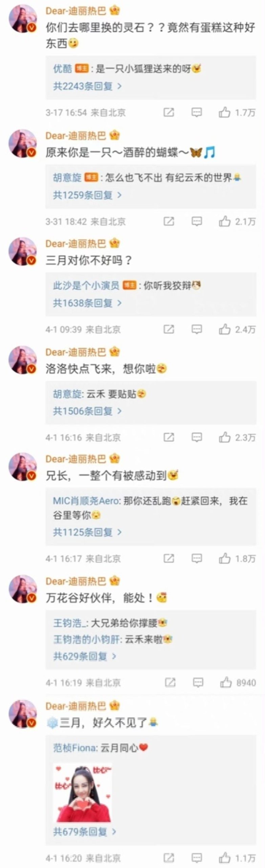Share the 4-1 16:17 comment
This screenshot has height=868, width=265.
pos(169,558)
